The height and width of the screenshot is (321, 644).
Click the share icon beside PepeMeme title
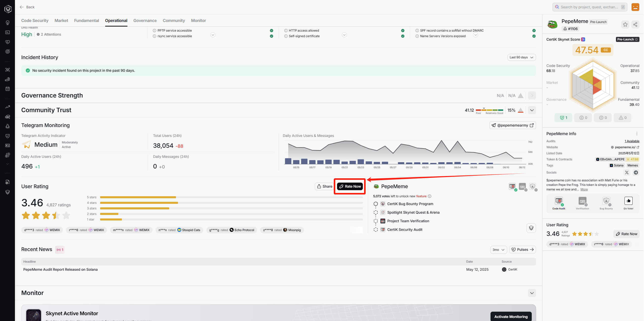(635, 24)
